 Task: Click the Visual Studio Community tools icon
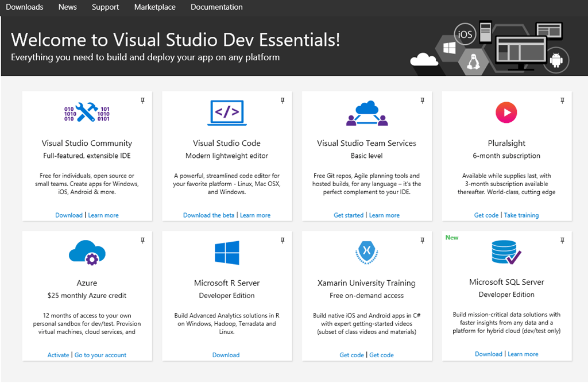point(87,112)
